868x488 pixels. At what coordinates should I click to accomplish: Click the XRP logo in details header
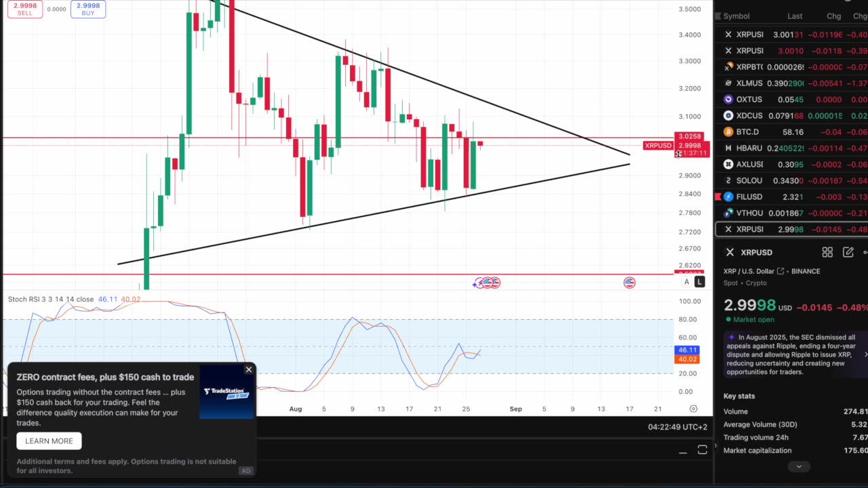tap(730, 252)
